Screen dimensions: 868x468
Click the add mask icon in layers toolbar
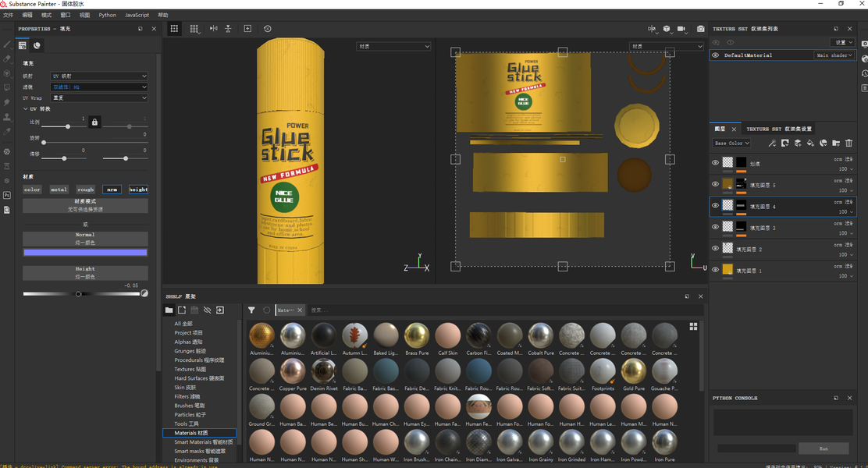click(785, 143)
